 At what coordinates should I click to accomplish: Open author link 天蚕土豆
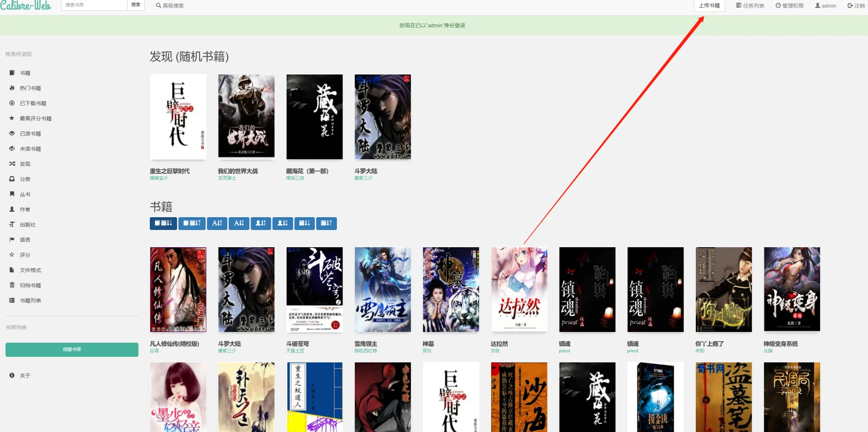point(295,351)
